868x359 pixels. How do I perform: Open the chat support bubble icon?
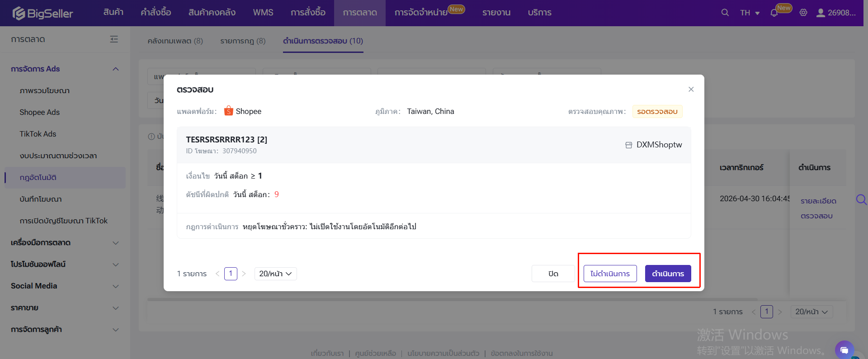[844, 350]
